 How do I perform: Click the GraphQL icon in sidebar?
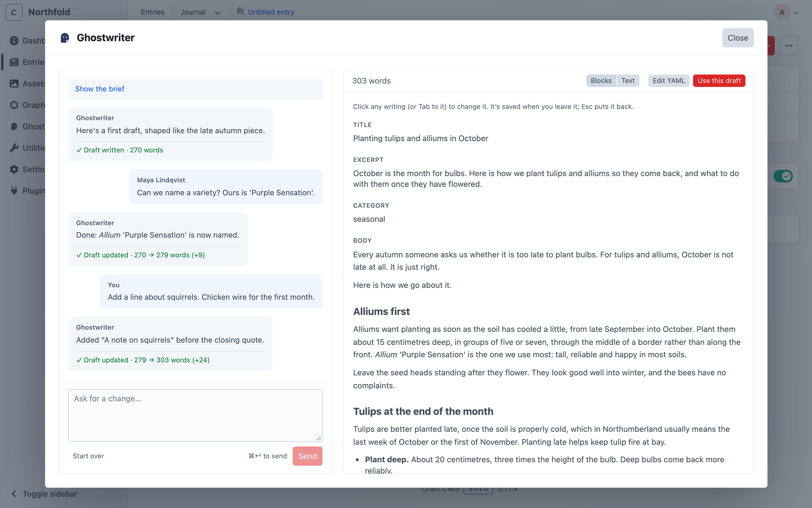14,105
